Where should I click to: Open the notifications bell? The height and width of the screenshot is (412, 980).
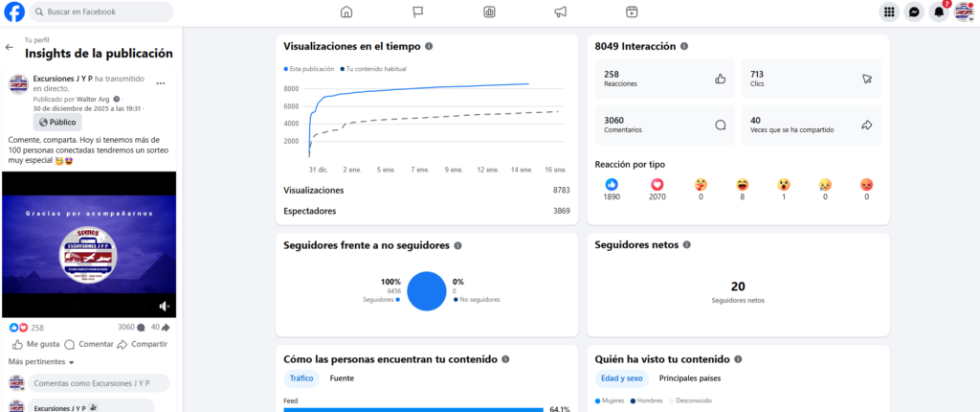pos(939,12)
